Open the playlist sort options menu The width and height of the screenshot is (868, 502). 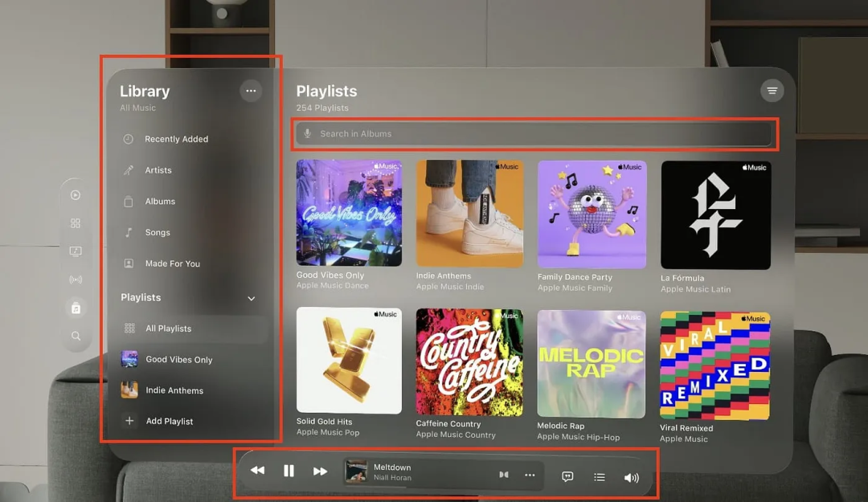point(772,91)
